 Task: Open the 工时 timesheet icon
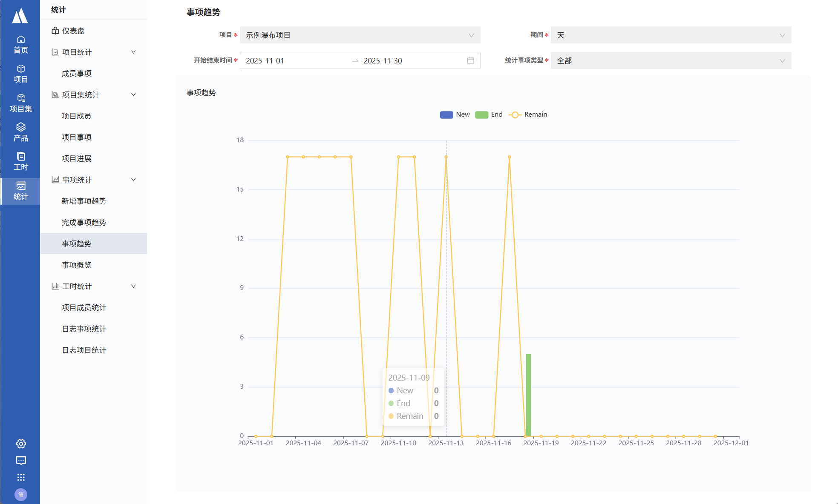click(20, 161)
